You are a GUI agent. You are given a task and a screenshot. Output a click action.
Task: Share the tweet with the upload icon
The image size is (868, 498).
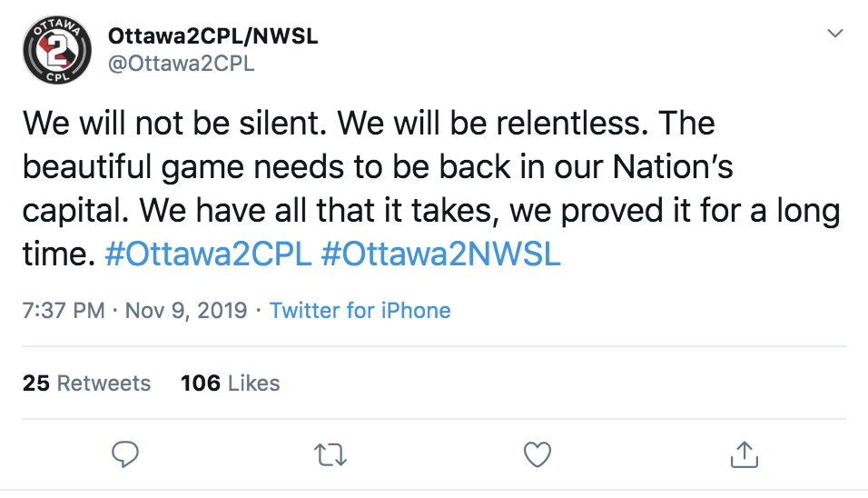point(744,454)
